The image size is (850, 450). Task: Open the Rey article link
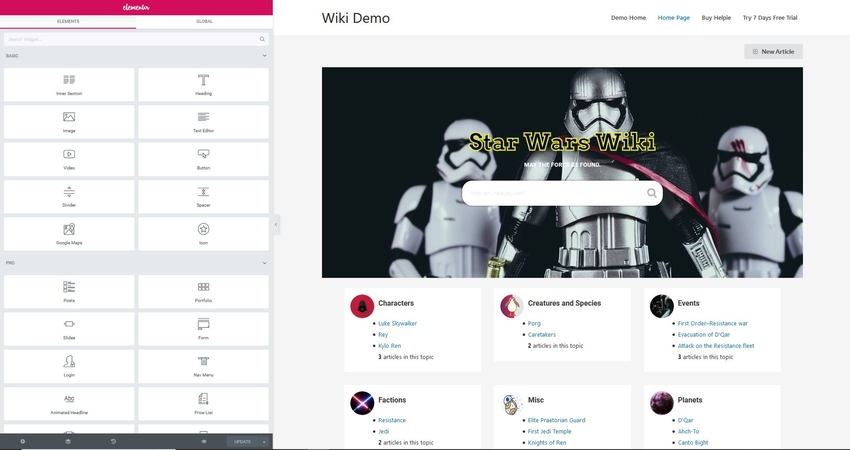click(383, 335)
